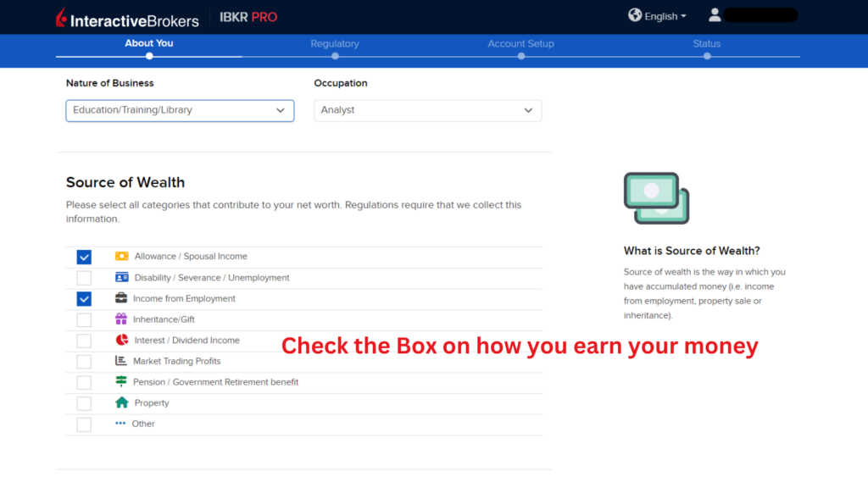This screenshot has width=868, height=488.
Task: Uncheck the Allowance / Spousal Income checkbox
Action: 84,256
